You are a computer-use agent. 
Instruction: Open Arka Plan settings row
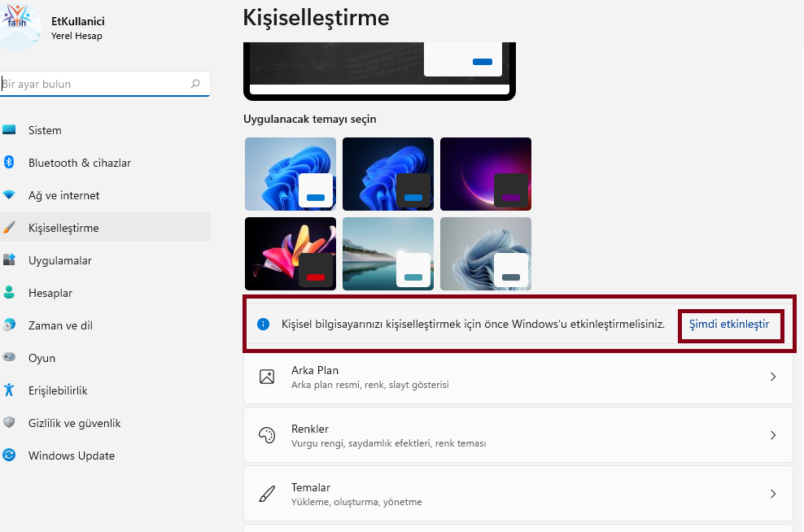pos(518,377)
